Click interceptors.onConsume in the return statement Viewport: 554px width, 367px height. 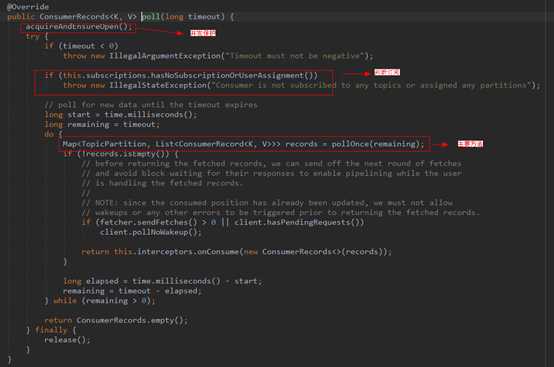click(x=188, y=251)
